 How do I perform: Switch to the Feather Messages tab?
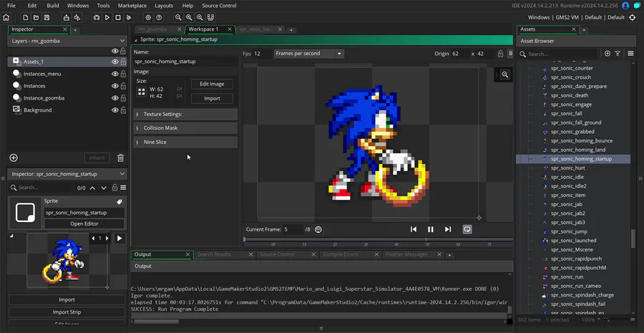pos(406,254)
